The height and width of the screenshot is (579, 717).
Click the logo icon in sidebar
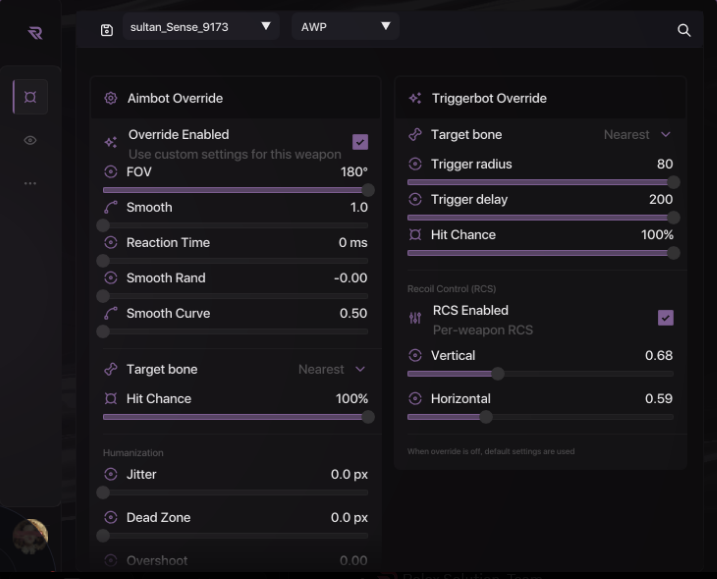coord(35,33)
